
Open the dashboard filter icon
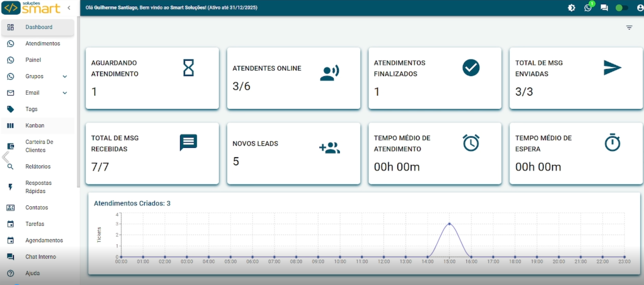point(629,28)
